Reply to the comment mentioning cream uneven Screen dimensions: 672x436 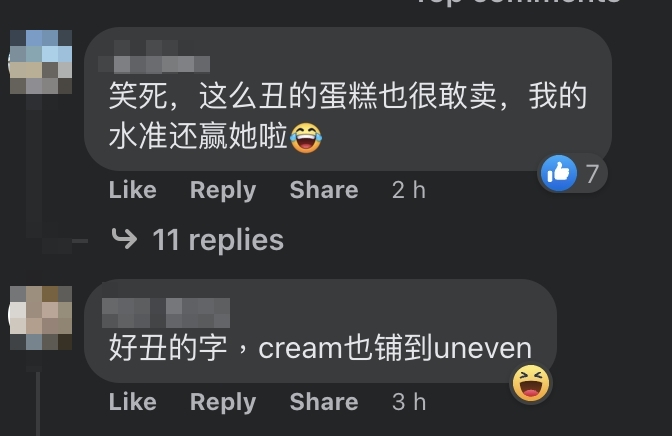pos(223,403)
